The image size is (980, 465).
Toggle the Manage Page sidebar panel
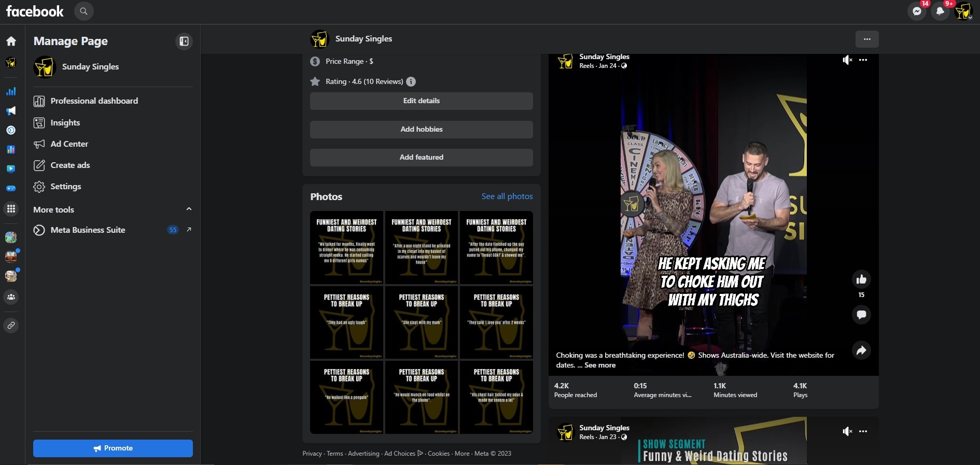click(184, 41)
